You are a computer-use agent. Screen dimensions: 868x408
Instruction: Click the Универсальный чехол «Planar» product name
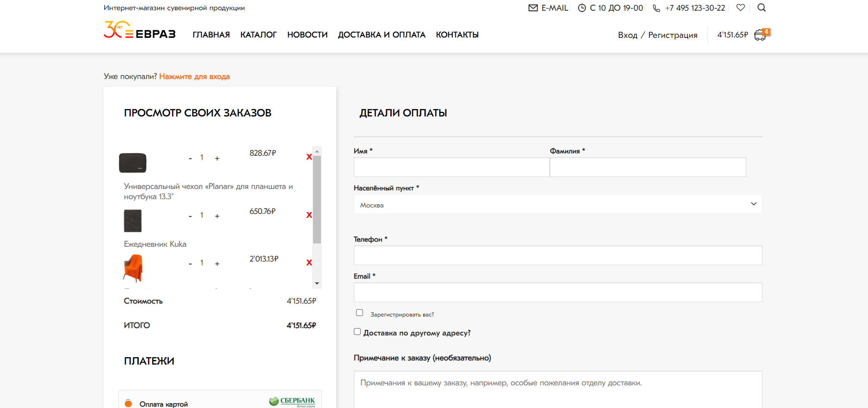click(x=208, y=192)
